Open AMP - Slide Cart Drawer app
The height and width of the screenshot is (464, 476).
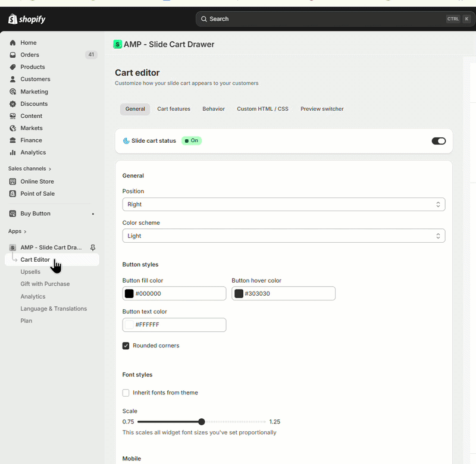pyautogui.click(x=51, y=247)
